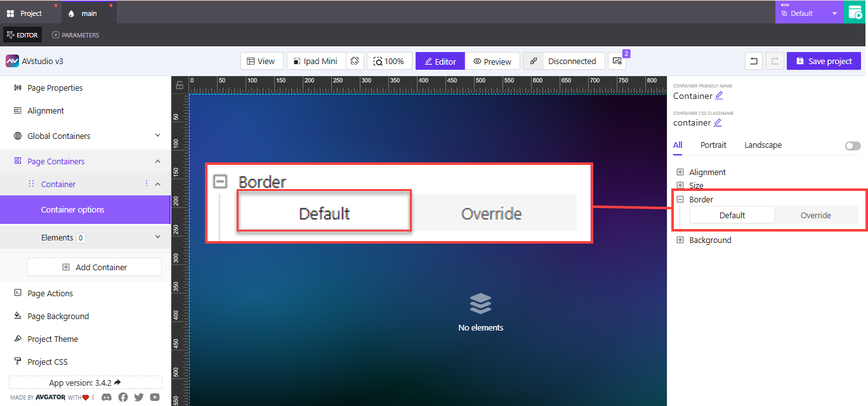Open Page Properties in the sidebar
Image resolution: width=868 pixels, height=406 pixels.
pyautogui.click(x=54, y=88)
